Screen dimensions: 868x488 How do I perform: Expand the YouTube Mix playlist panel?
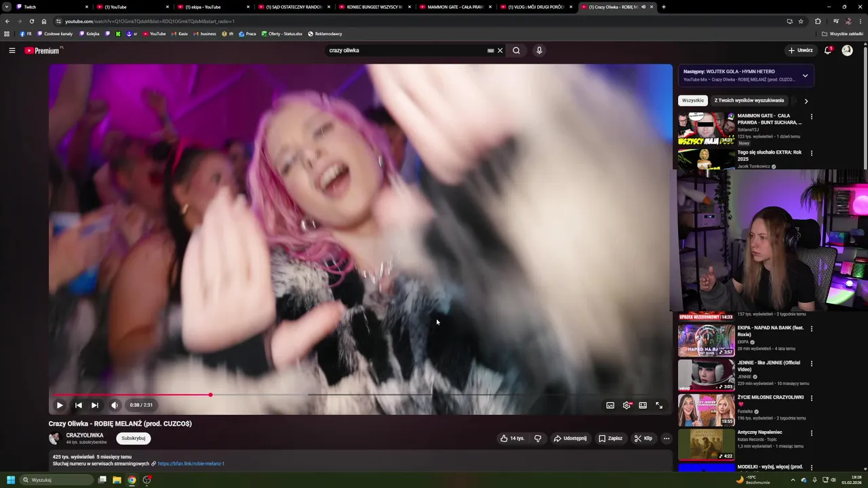coord(805,75)
